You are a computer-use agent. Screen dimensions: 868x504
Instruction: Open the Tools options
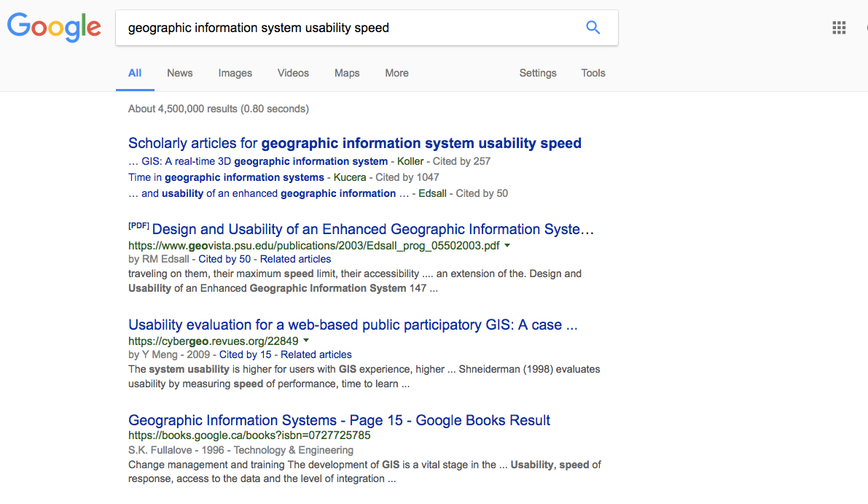(593, 73)
